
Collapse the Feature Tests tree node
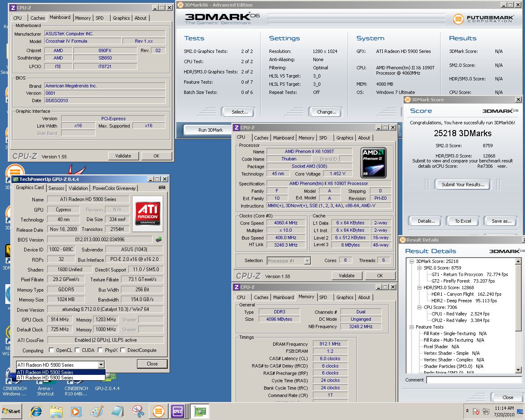412,327
